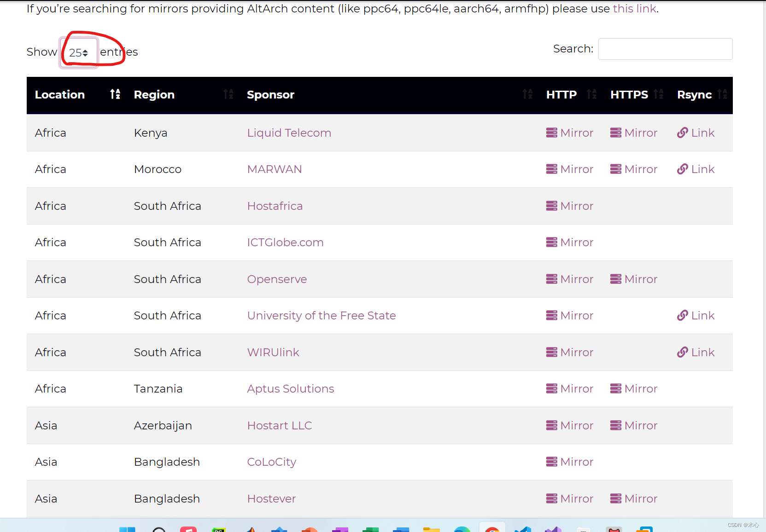Open ICTGlobe.com HTTP mirror

(x=569, y=243)
